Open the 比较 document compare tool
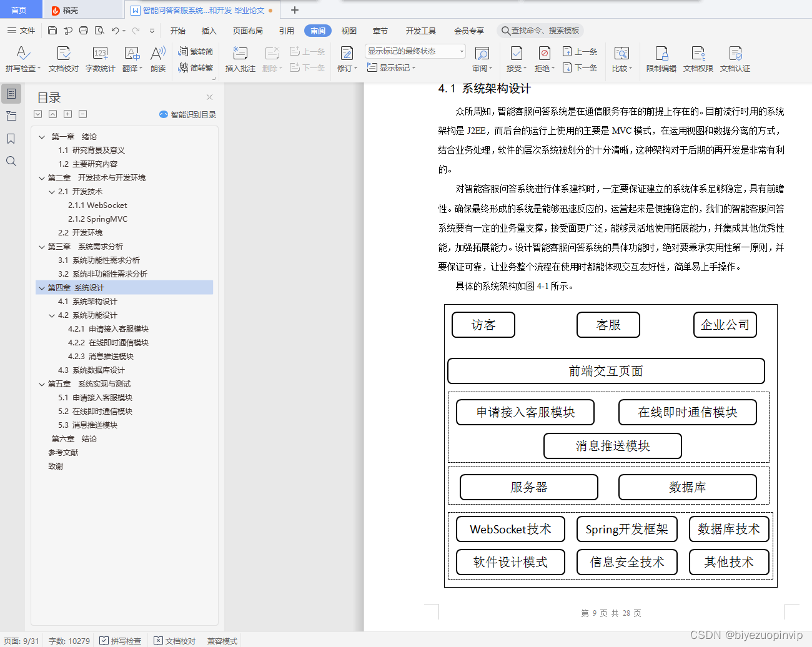812x647 pixels. click(x=621, y=59)
